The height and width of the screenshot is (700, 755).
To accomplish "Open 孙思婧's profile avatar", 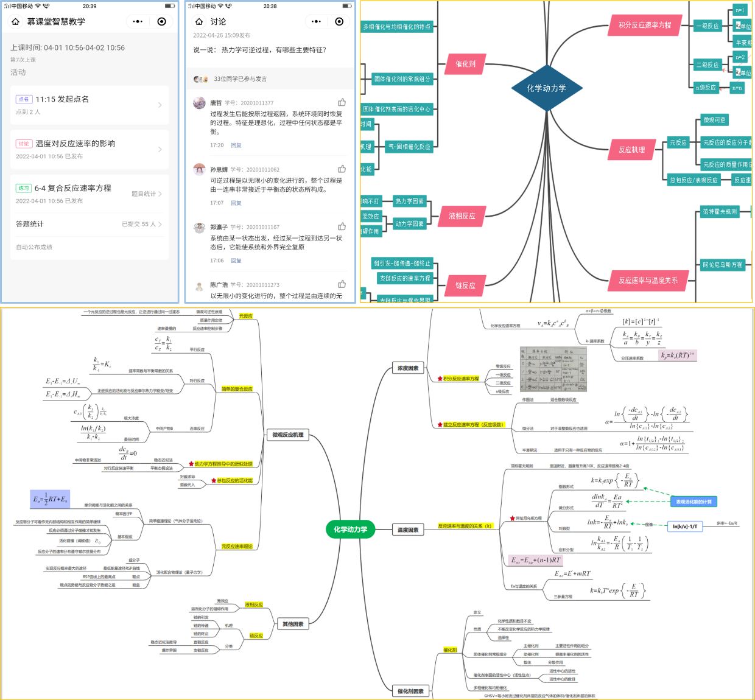I will click(199, 169).
